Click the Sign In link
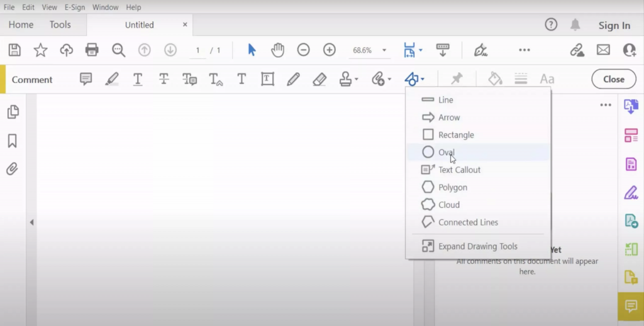This screenshot has height=326, width=644. [x=614, y=25]
